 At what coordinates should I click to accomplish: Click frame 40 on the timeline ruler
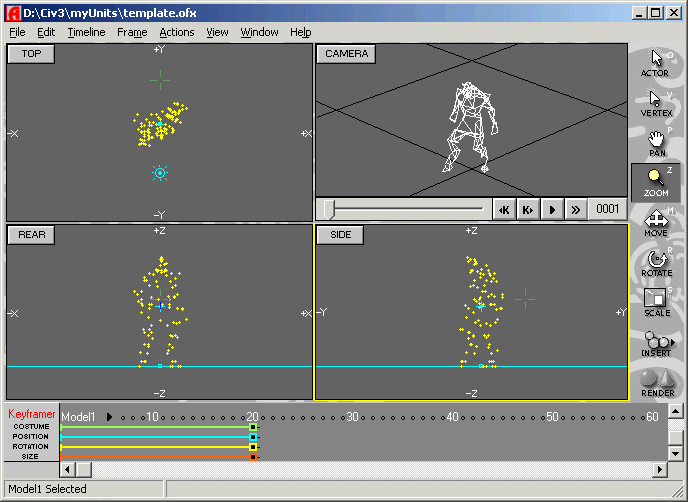[x=452, y=416]
